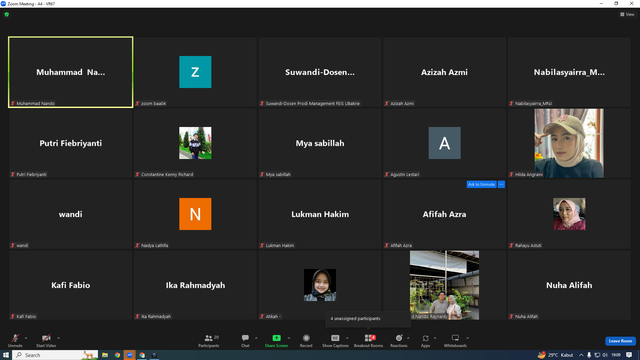The height and width of the screenshot is (360, 640).
Task: Open File Explorer from the taskbar
Action: [x=105, y=355]
